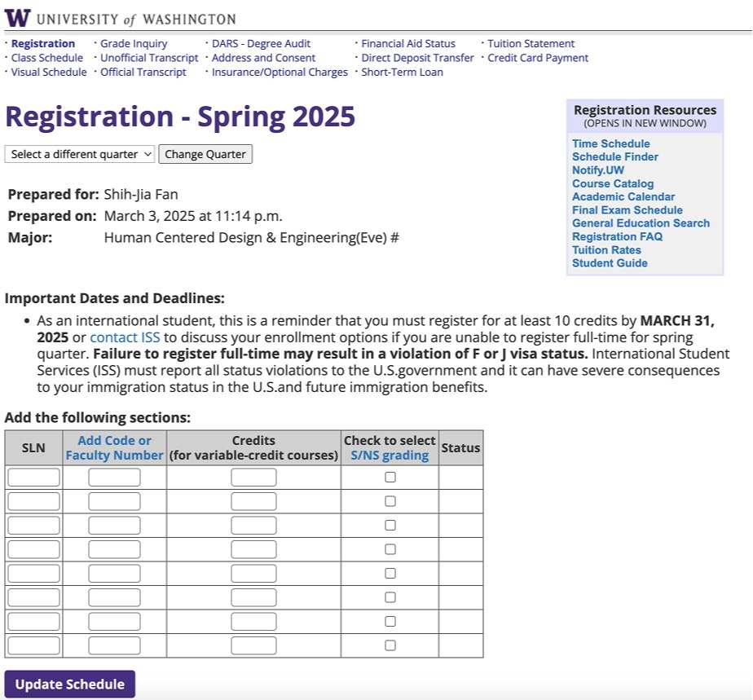This screenshot has width=753, height=700.
Task: View the Unofficial Transcript
Action: (x=149, y=58)
